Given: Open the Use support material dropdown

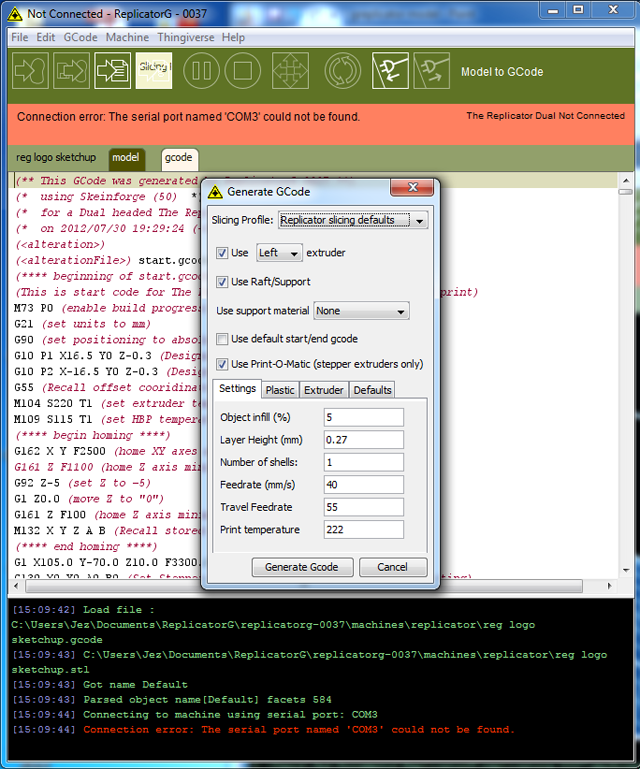Looking at the screenshot, I should 361,311.
